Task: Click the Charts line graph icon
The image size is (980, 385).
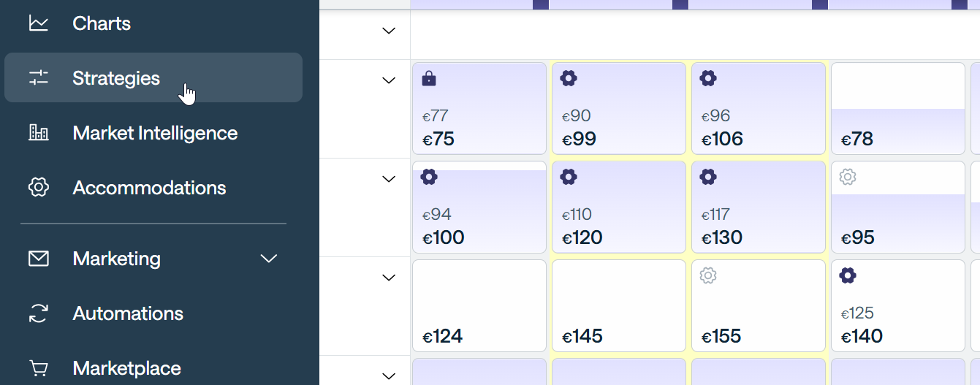Action: coord(38,23)
